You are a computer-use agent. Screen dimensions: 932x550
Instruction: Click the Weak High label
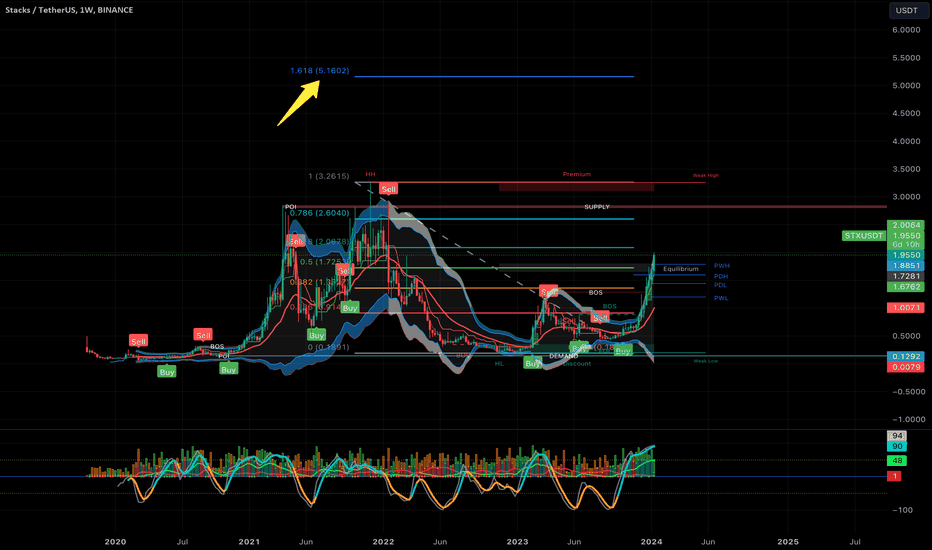pos(706,175)
